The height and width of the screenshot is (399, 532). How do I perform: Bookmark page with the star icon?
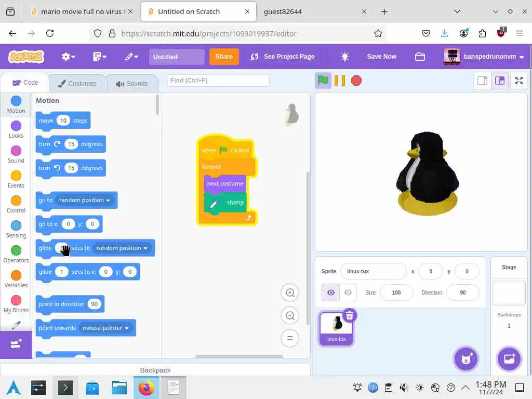378,33
